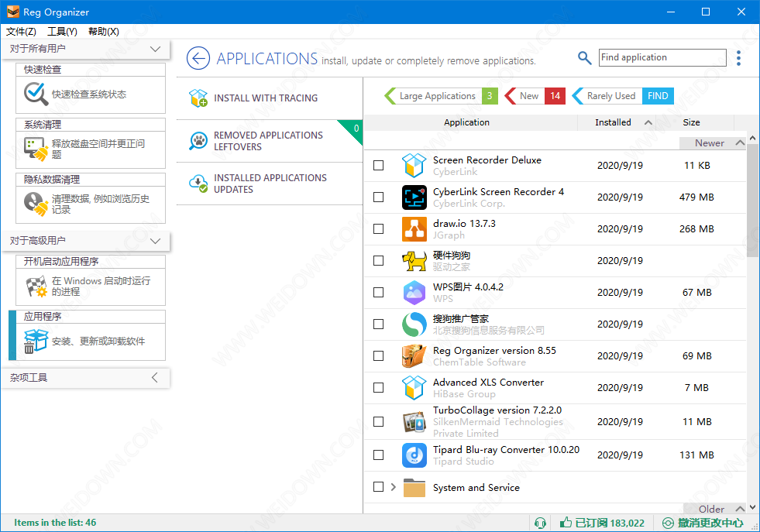Viewport: 760px width, 532px height.
Task: Click the scrollbar up arrow
Action: tap(752, 139)
